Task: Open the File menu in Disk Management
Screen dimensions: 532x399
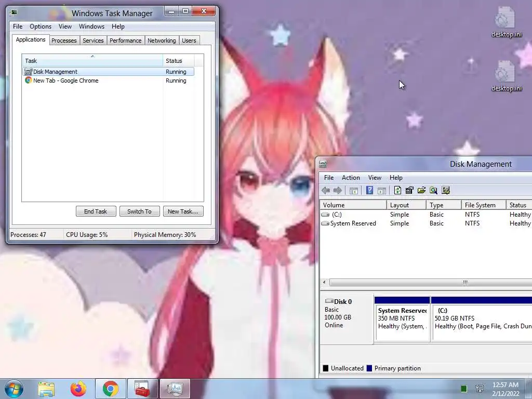Action: (x=329, y=178)
